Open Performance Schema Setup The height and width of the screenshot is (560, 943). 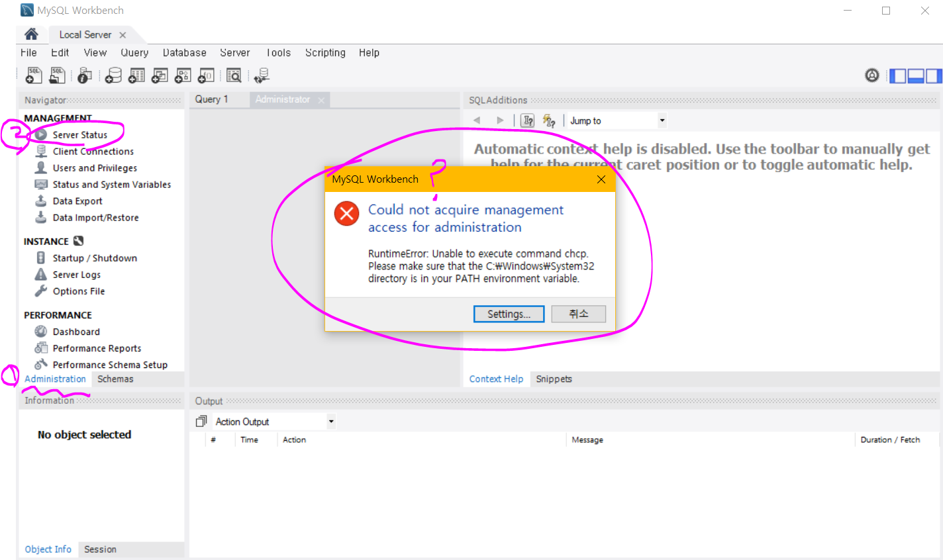pyautogui.click(x=110, y=364)
